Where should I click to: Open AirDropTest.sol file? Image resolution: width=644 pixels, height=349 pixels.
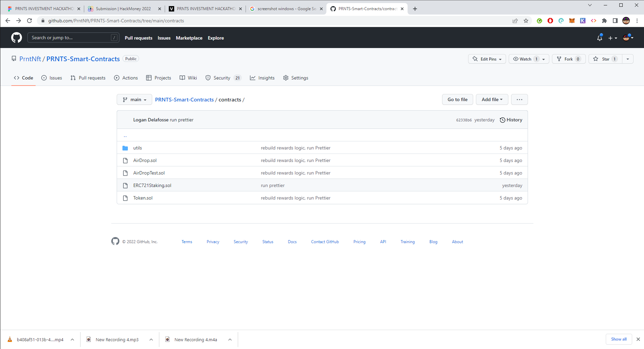point(149,173)
